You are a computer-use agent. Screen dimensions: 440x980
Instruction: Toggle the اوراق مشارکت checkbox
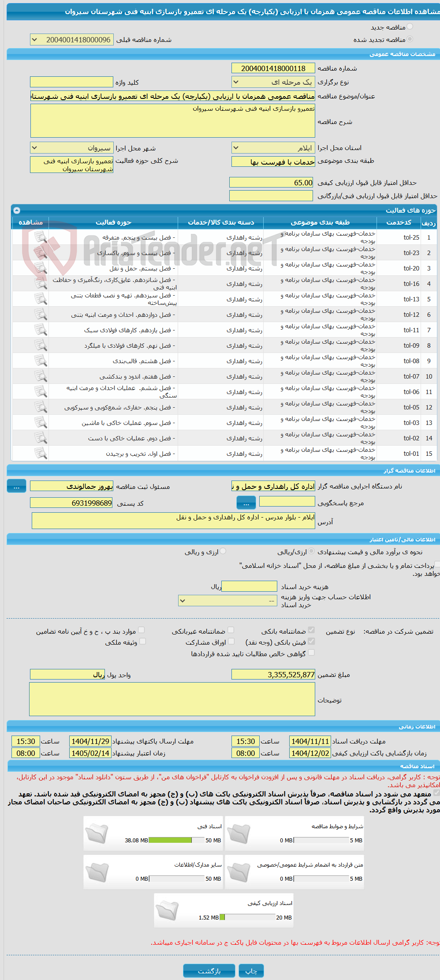tap(231, 641)
